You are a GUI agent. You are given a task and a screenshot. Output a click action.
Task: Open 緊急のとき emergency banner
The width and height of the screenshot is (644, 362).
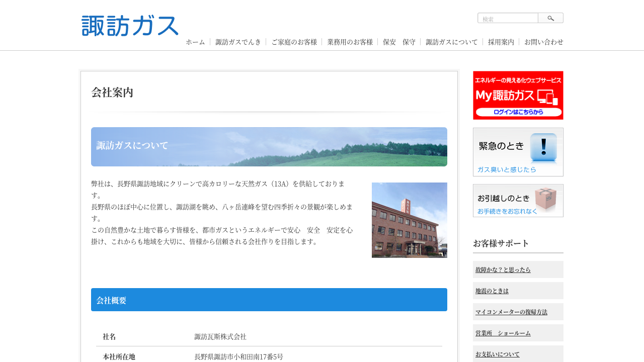coord(518,152)
